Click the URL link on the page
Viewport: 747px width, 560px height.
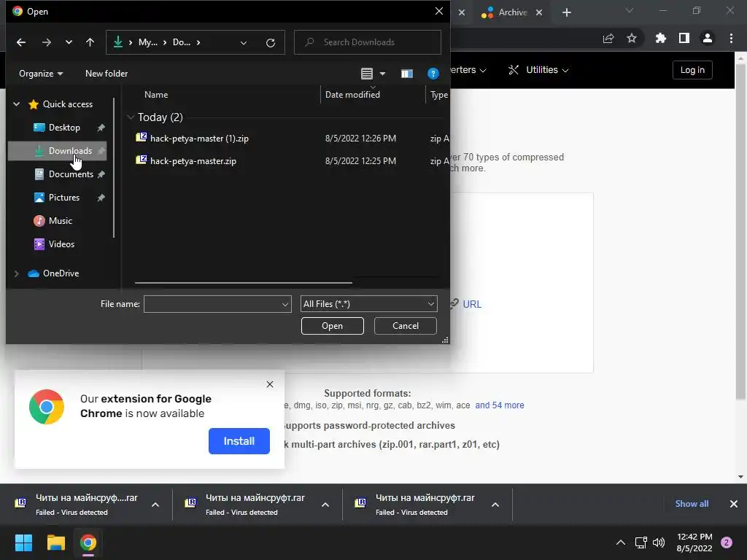472,304
